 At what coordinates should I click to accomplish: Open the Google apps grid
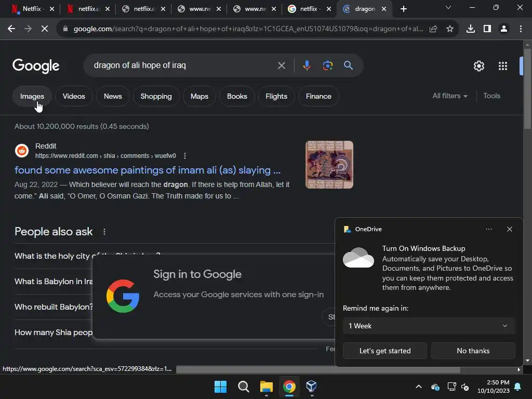[503, 66]
